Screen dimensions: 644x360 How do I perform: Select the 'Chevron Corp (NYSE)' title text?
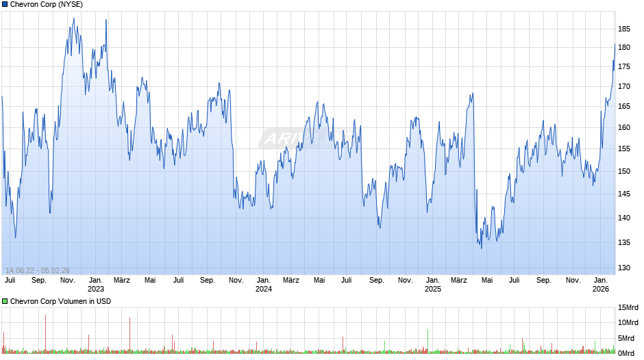coord(47,5)
